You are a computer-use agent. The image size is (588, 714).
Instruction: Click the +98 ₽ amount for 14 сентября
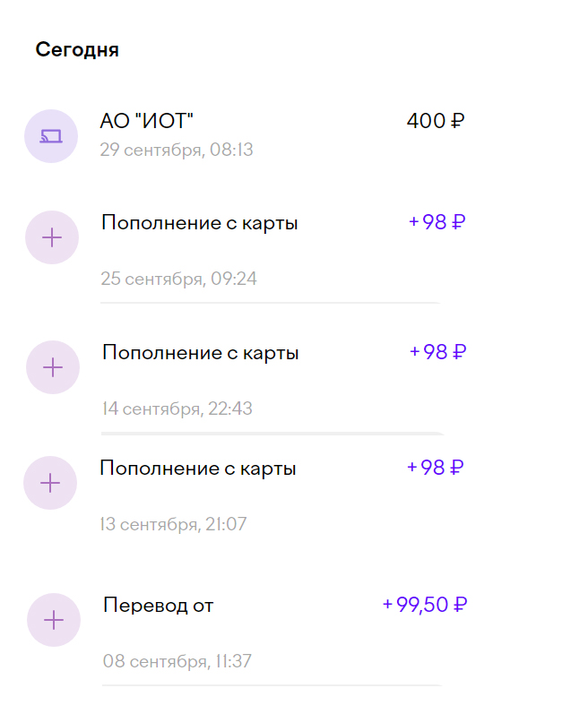tap(437, 352)
